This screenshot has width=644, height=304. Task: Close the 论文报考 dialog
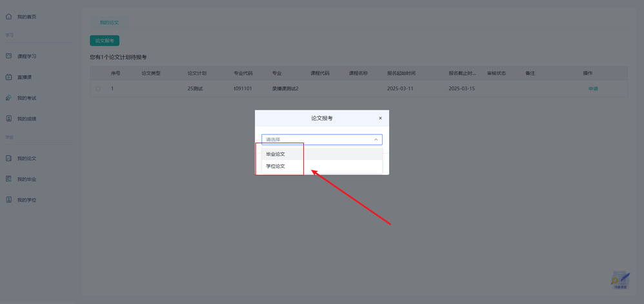pyautogui.click(x=380, y=118)
